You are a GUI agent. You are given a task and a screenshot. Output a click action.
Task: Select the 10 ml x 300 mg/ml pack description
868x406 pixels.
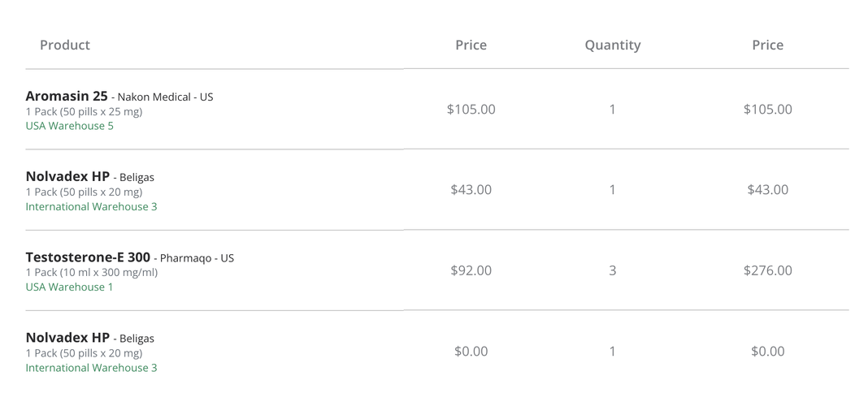point(92,272)
